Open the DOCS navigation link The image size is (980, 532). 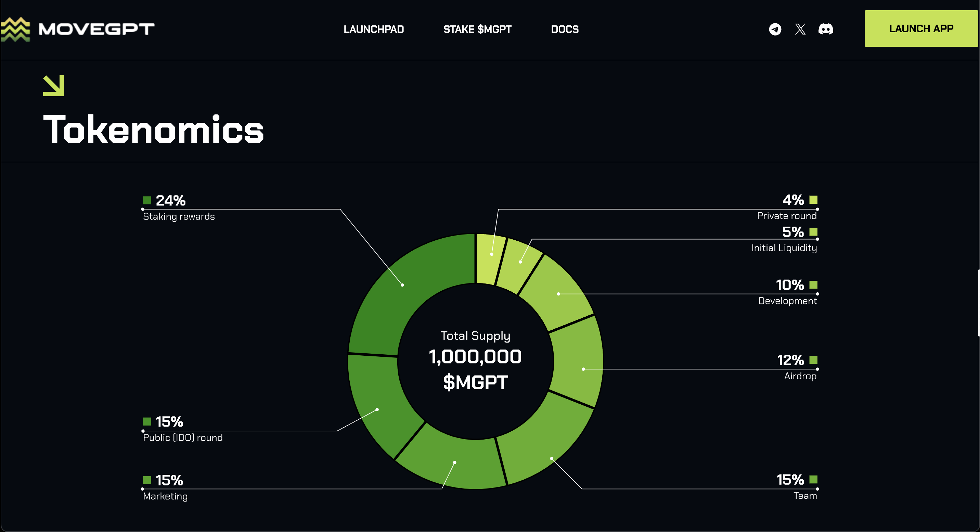565,29
